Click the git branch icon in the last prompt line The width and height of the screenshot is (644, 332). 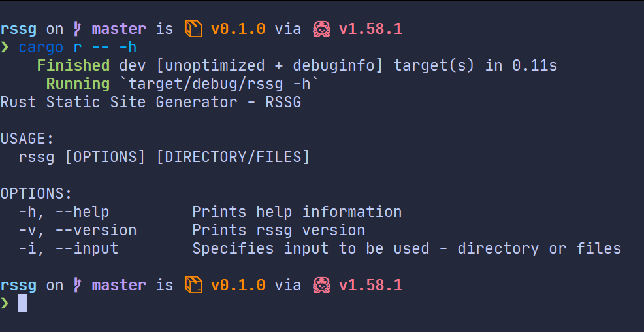[78, 285]
